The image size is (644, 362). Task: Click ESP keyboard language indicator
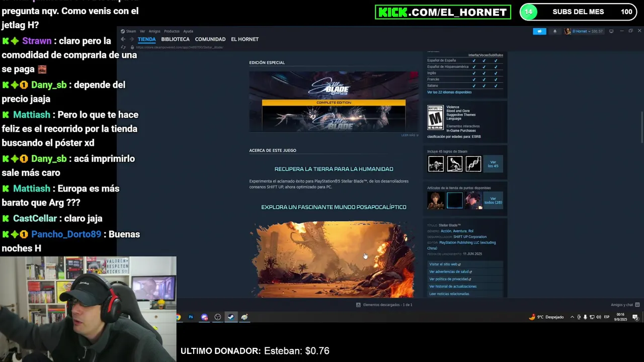(x=607, y=317)
